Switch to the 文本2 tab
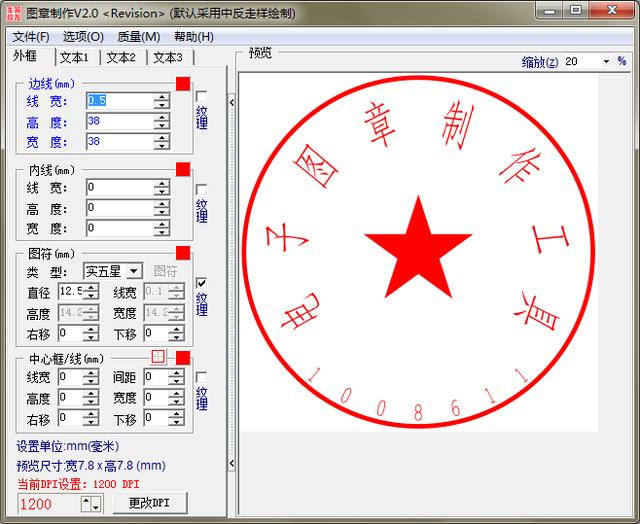The image size is (640, 524). 121,58
